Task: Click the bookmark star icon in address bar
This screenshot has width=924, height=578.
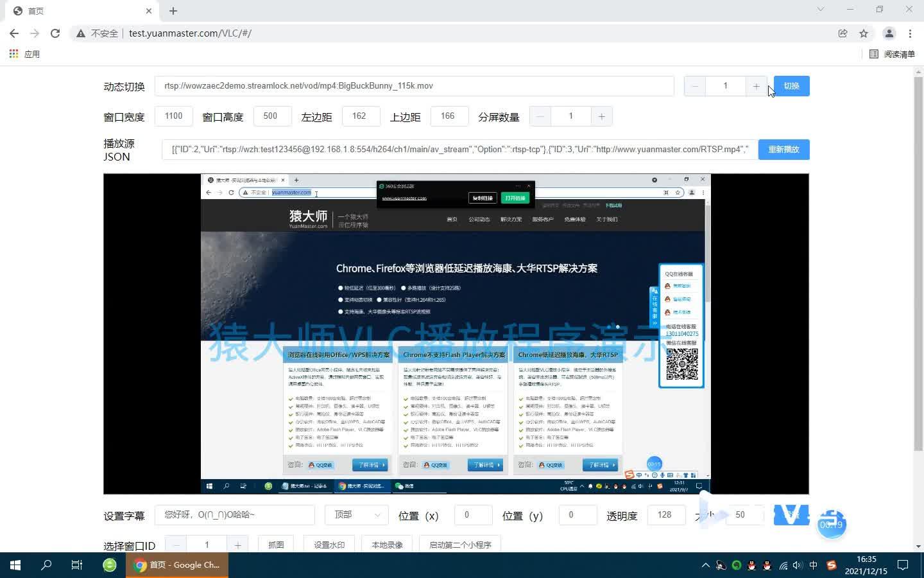Action: [864, 33]
